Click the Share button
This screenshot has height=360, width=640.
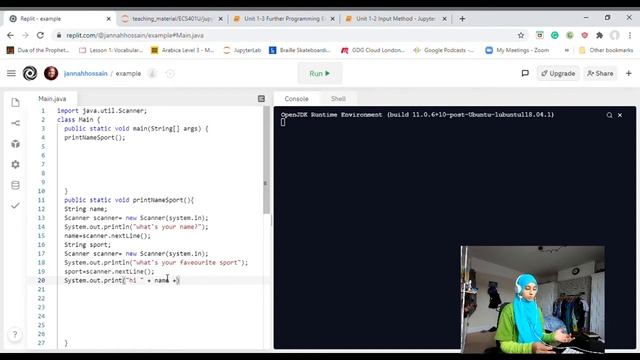(600, 73)
